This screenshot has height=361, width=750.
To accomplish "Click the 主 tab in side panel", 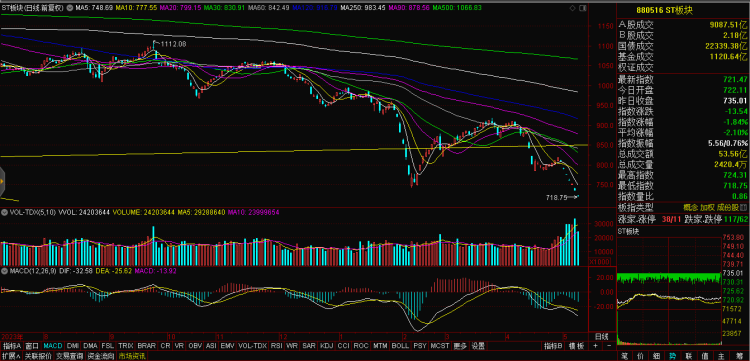I will tap(721, 356).
